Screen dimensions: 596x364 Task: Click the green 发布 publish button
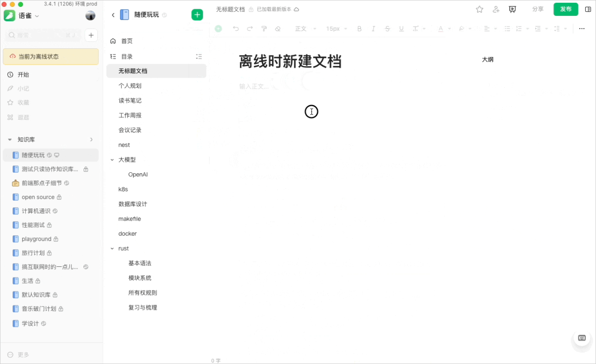566,9
